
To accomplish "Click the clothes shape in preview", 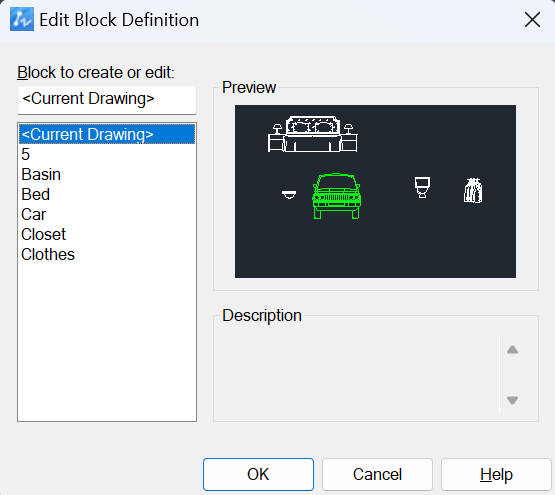I will tap(473, 190).
